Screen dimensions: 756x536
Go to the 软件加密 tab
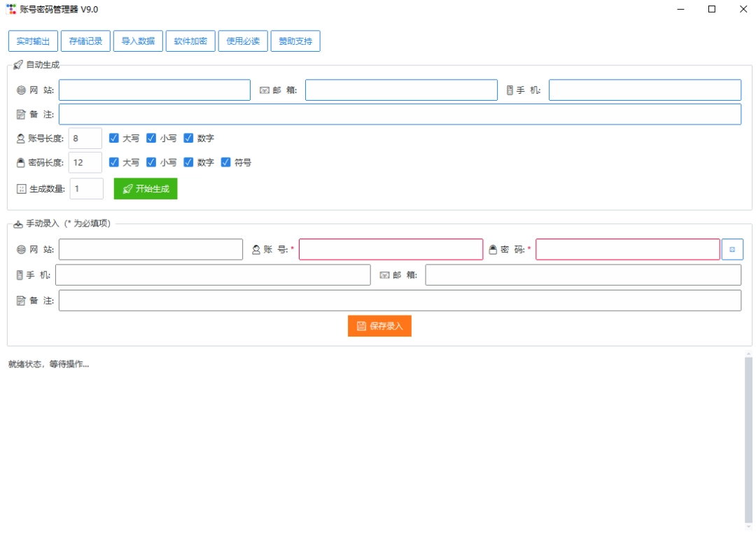point(190,41)
